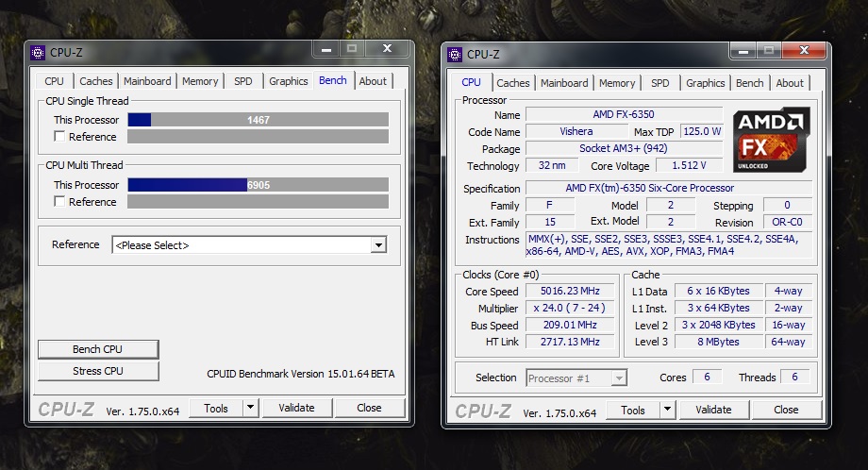Click the AMD FX Unlocked logo
Viewport: 868px width, 470px height.
point(772,140)
